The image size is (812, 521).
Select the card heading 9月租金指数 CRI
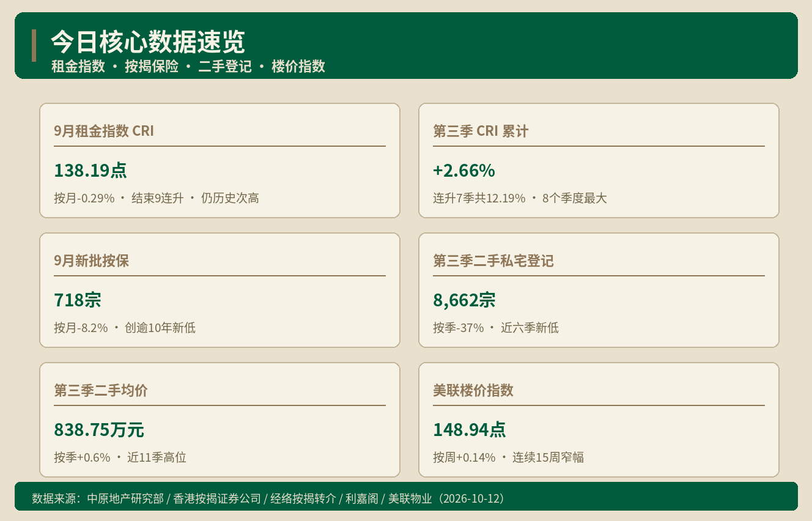point(104,131)
